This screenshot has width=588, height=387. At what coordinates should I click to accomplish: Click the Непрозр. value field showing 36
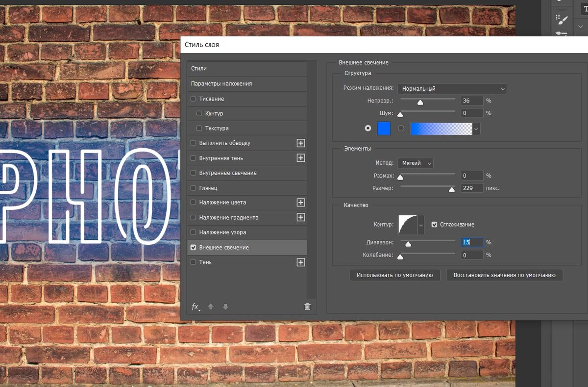472,101
